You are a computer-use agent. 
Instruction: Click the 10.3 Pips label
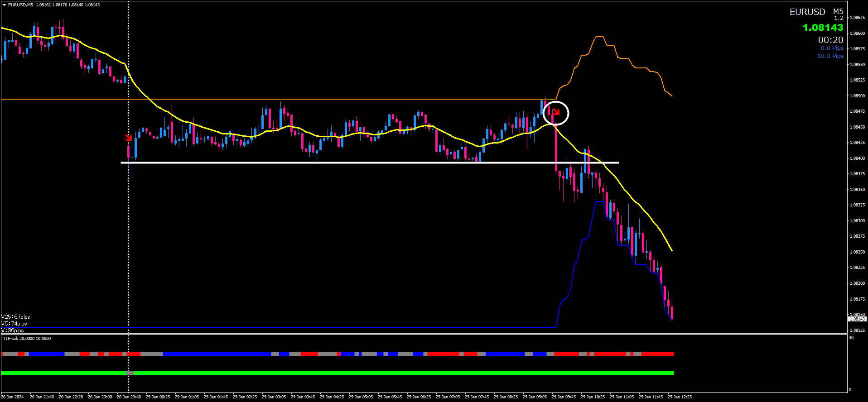830,56
